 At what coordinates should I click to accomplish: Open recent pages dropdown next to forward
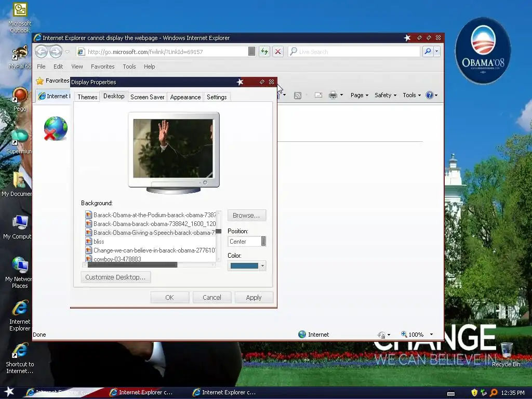(x=67, y=52)
